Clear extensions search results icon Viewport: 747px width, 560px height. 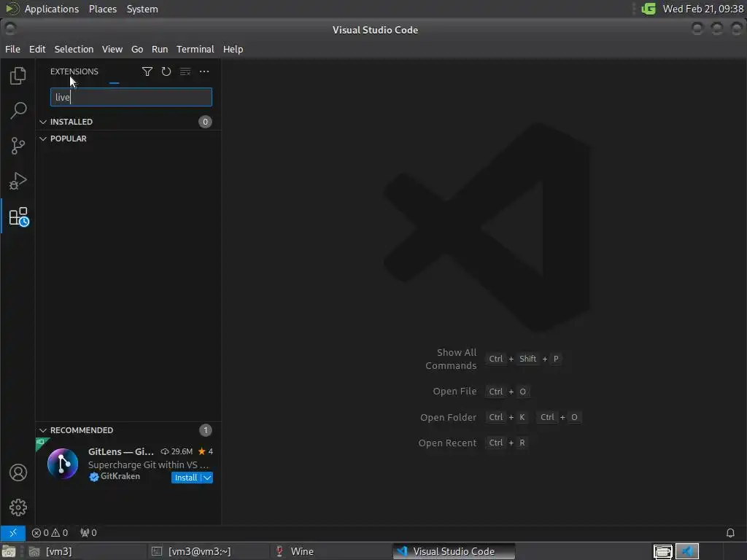point(185,71)
